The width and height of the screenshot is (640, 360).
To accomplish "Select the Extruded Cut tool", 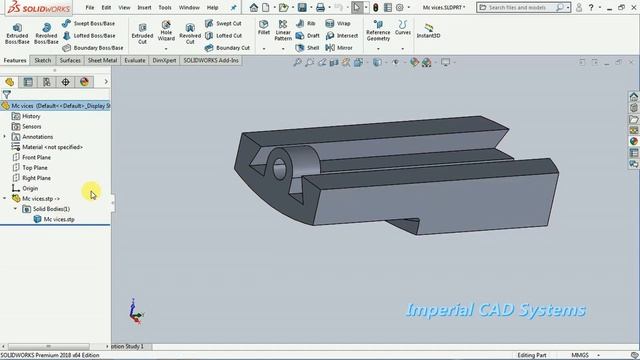I will 142,33.
